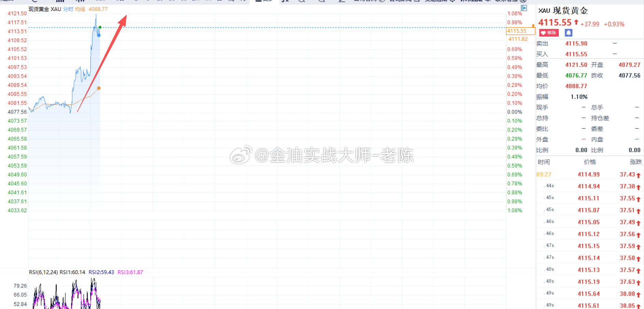Click the +0.93% change percentage
The width and height of the screenshot is (644, 309).
pyautogui.click(x=614, y=24)
